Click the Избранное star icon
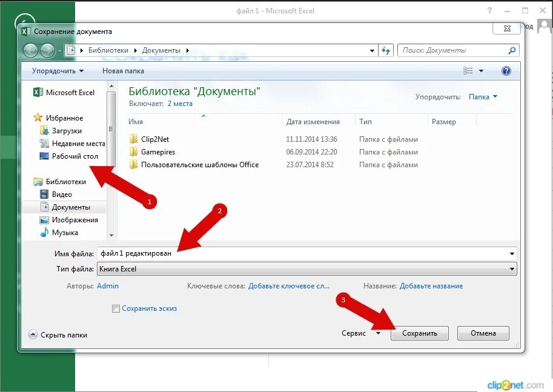 (38, 118)
